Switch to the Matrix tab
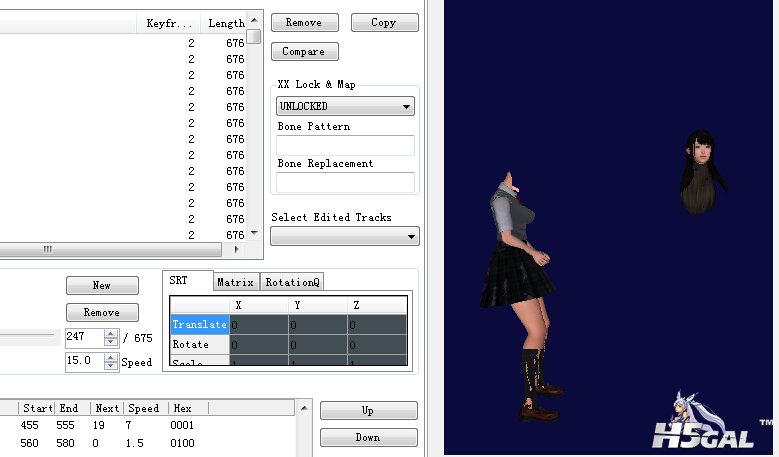 tap(236, 282)
